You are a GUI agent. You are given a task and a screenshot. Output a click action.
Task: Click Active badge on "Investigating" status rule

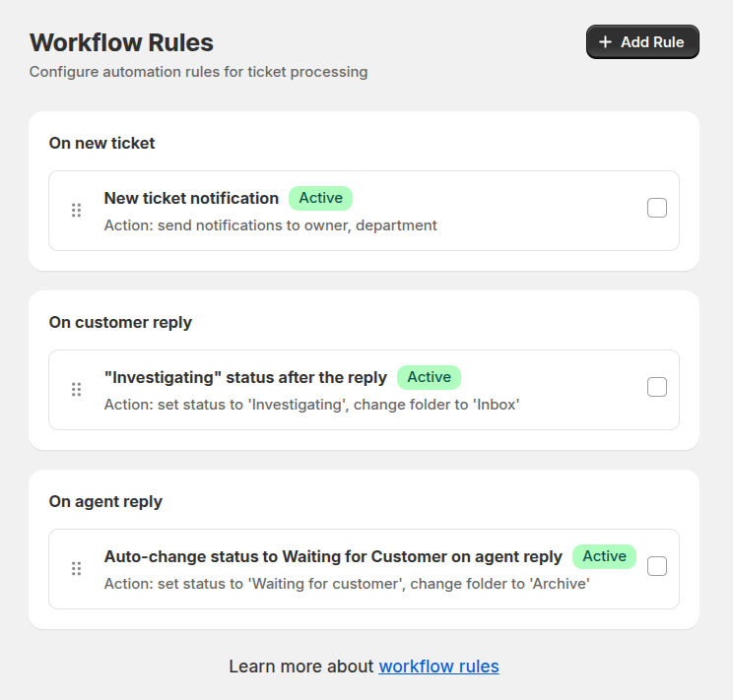[429, 377]
